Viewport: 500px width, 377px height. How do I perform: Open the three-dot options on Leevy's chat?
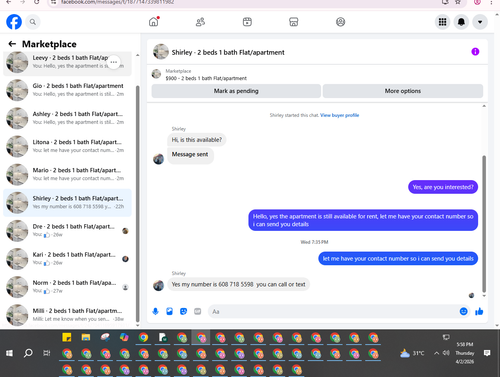[x=114, y=62]
